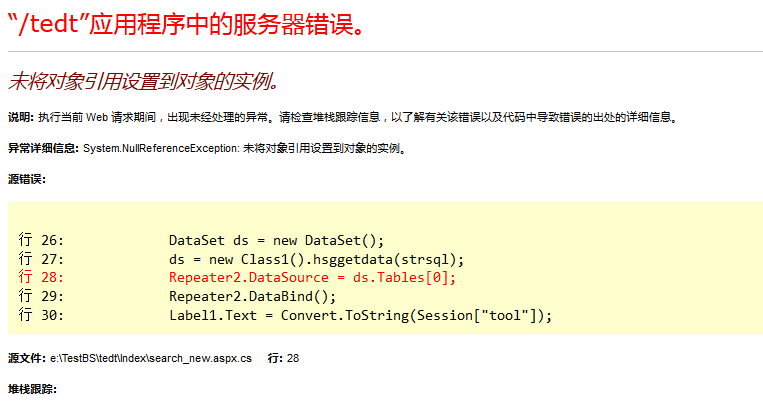Click the Session["tool"] expression
This screenshot has width=763, height=407.
tap(480, 315)
